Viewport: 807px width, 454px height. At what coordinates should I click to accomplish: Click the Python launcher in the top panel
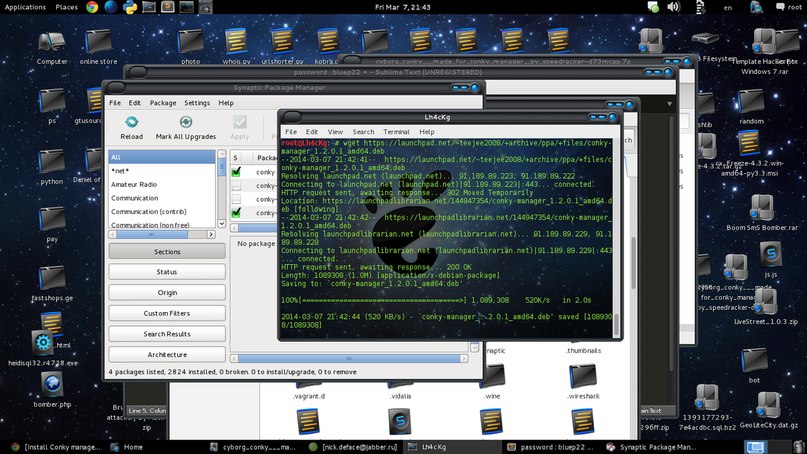(129, 7)
